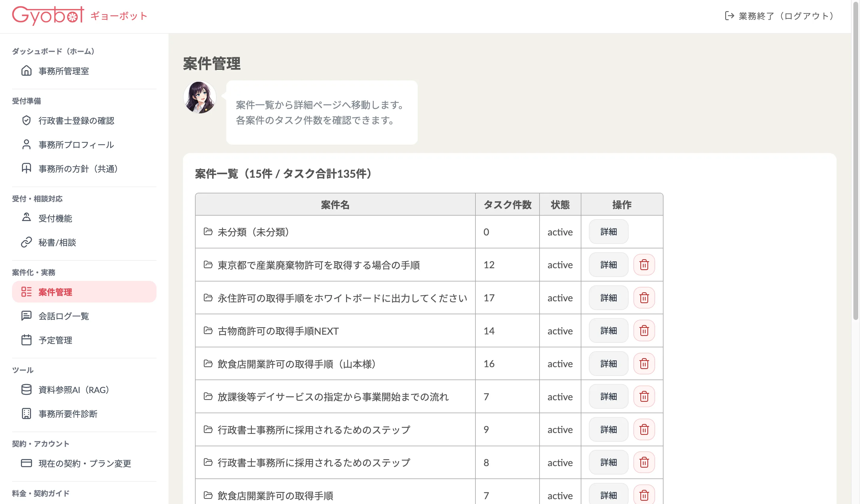
Task: Delete the 放課後等デイサービス case row
Action: [644, 397]
